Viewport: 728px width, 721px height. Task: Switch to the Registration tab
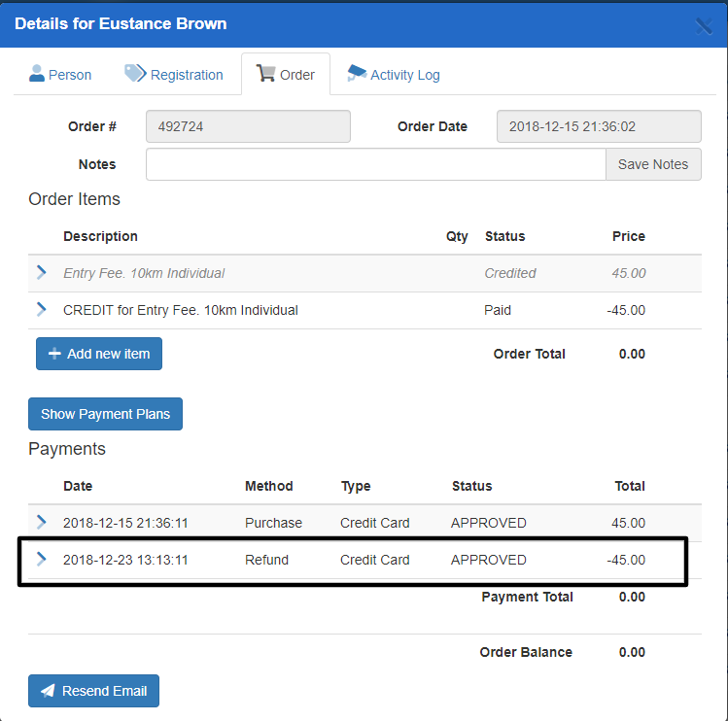(187, 75)
